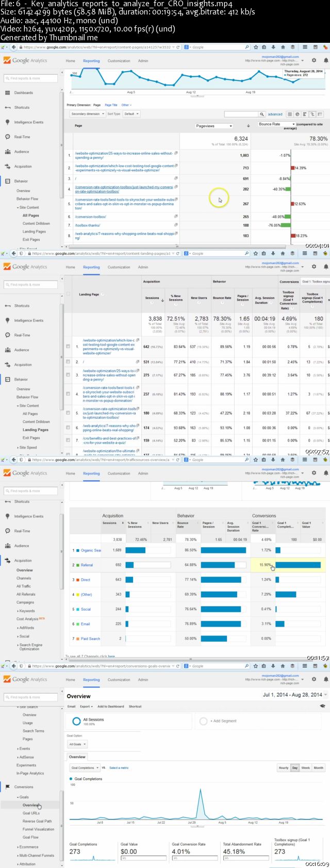Open the Jul 1 - Aug 28, 2014 date range
Screen dimensions: 330x868
pos(294,695)
